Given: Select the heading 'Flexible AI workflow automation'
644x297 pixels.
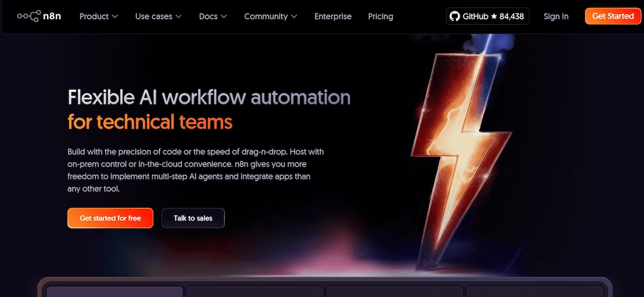Looking at the screenshot, I should point(209,98).
